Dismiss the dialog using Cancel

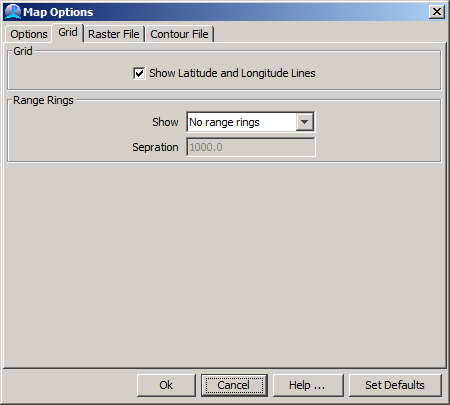pos(234,385)
